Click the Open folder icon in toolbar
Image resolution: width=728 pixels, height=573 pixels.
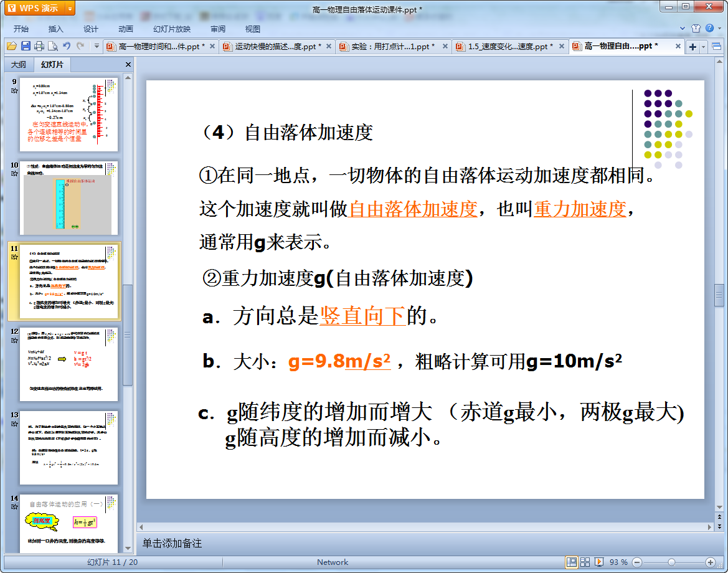click(12, 46)
